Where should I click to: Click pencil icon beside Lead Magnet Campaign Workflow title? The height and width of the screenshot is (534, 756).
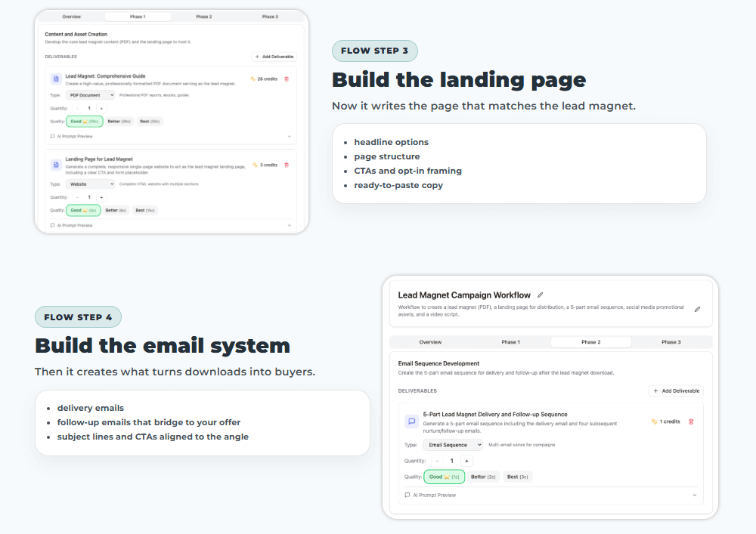tap(540, 295)
